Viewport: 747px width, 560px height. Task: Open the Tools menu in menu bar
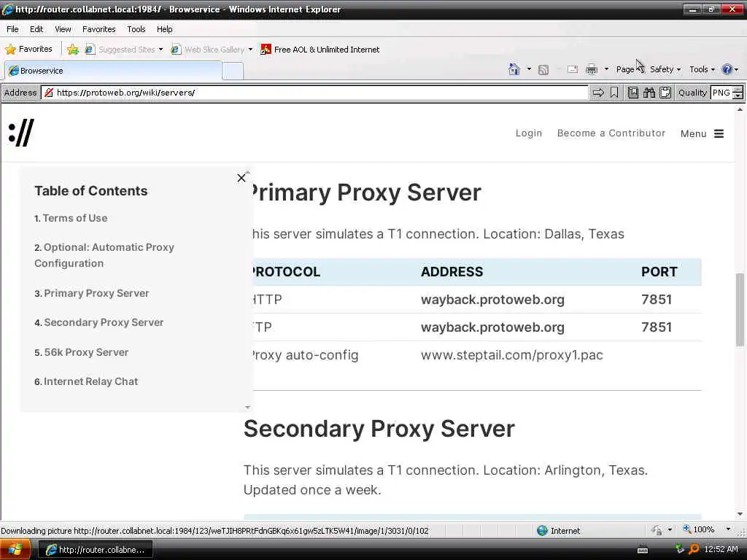(x=136, y=29)
